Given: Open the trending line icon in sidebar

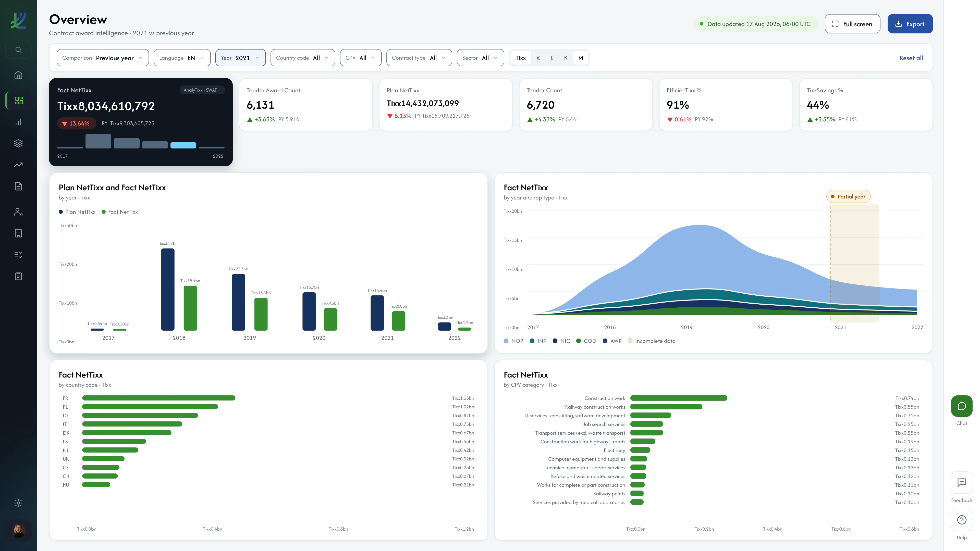Looking at the screenshot, I should (x=18, y=165).
